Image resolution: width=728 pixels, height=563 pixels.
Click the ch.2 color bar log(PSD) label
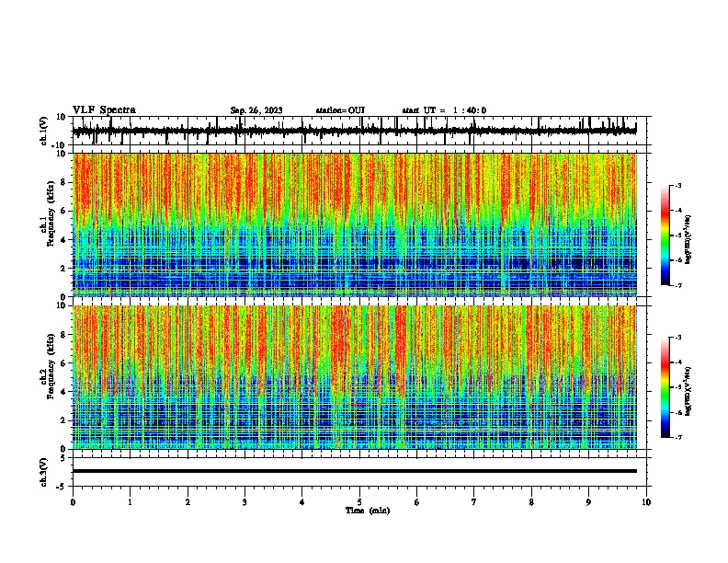(x=688, y=391)
